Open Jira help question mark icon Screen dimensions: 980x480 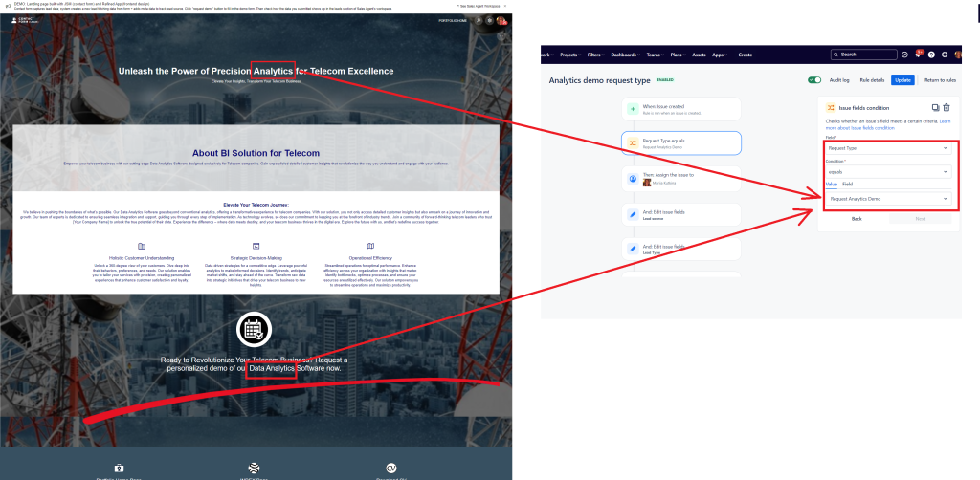[931, 55]
